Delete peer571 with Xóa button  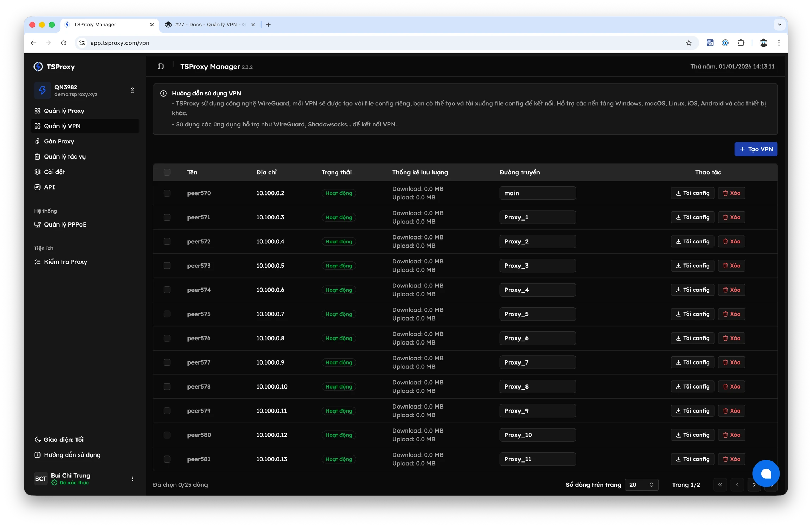pos(731,217)
